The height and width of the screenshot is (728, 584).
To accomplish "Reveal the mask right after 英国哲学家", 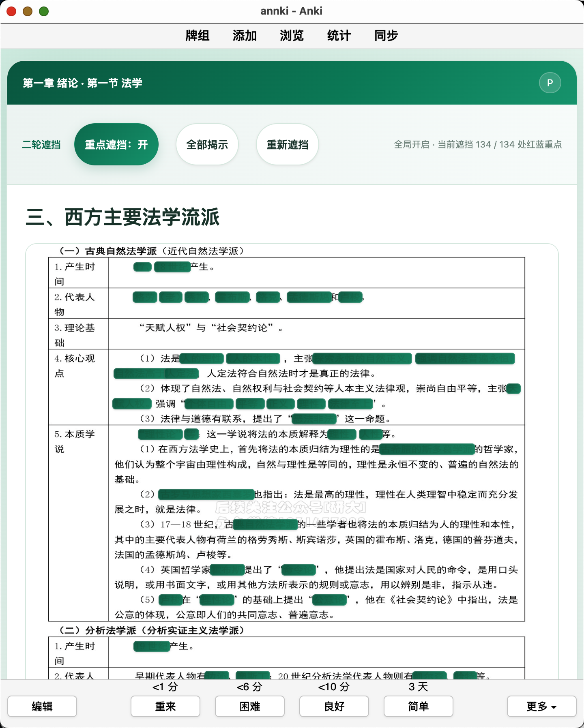I will (x=227, y=570).
